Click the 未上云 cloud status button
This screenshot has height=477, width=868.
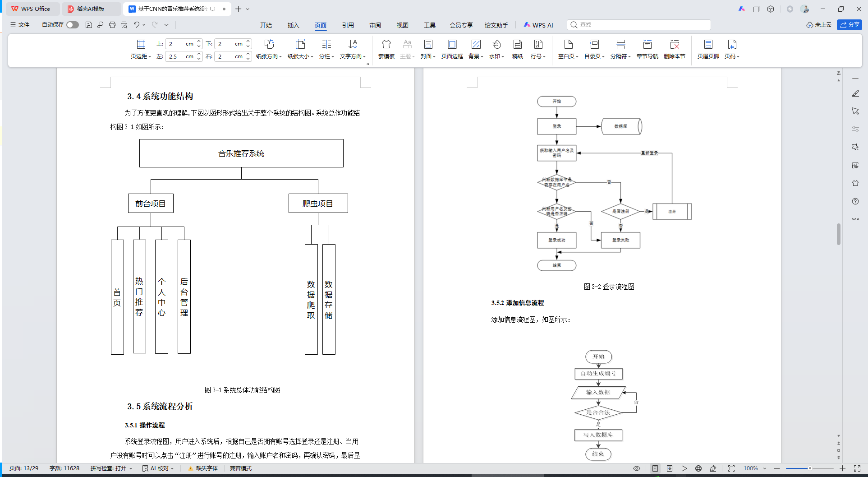(819, 25)
